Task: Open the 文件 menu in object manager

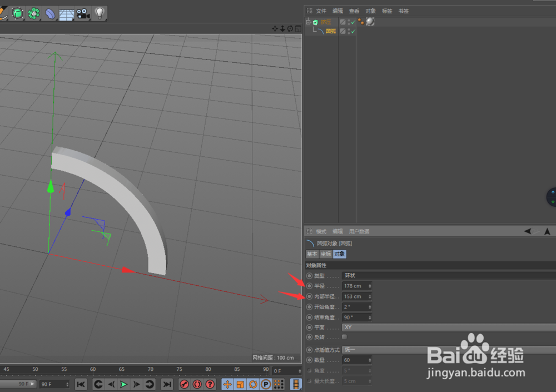Action: click(x=321, y=11)
